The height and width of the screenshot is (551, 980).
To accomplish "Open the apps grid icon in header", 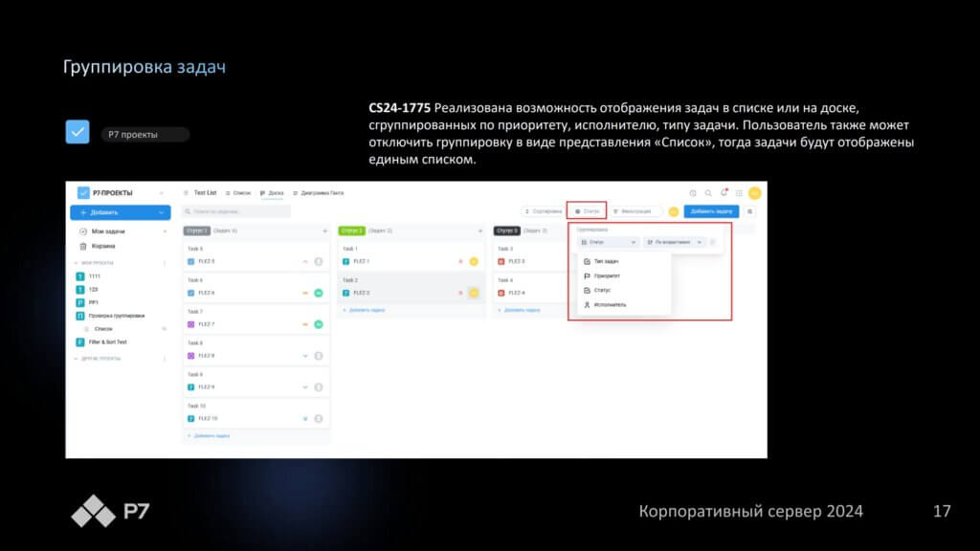I will [x=739, y=192].
